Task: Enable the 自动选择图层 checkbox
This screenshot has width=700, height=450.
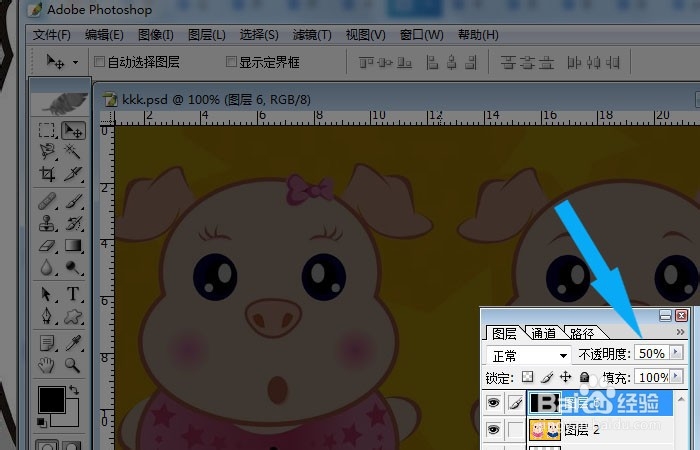Action: 99,62
